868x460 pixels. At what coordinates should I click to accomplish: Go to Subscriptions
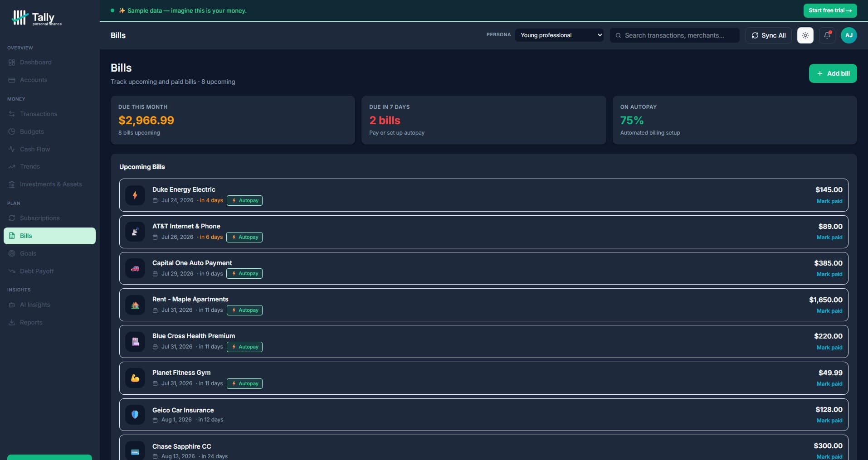point(49,218)
